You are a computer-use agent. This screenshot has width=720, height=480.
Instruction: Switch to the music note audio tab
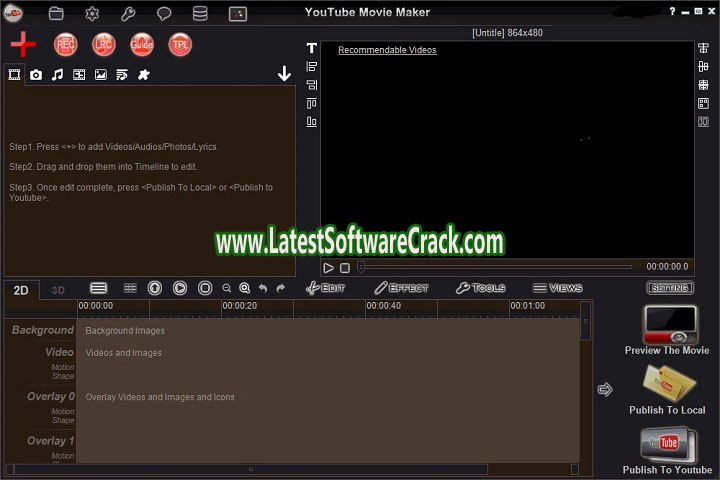[x=57, y=75]
